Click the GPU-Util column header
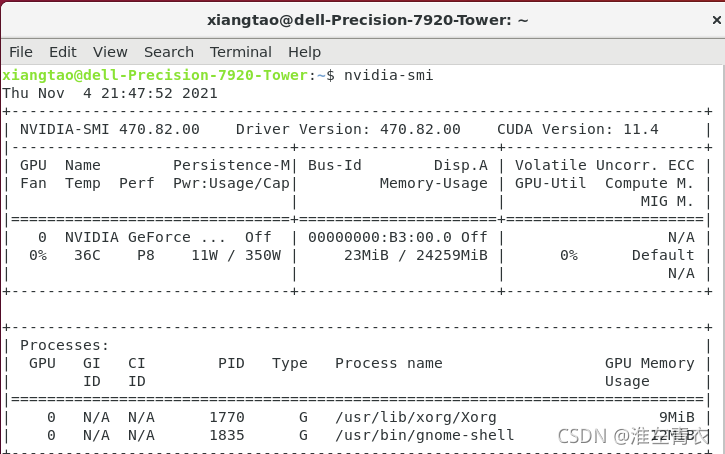This screenshot has width=725, height=454. [x=551, y=183]
